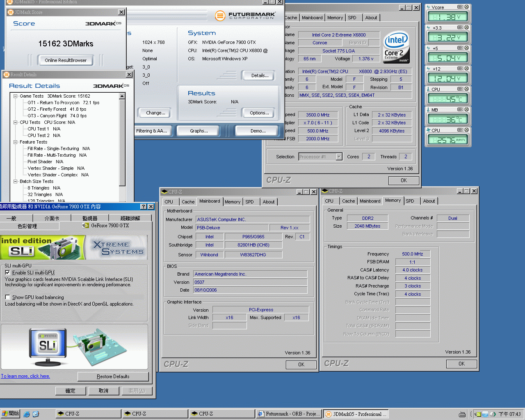Open the CPU tab in the CPU-Z Mainboard window
Screen dimensions: 525x420
pyautogui.click(x=169, y=202)
